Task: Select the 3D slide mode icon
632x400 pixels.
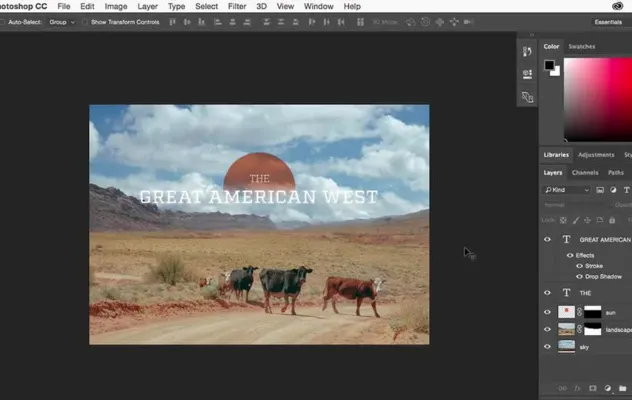Action: click(454, 22)
